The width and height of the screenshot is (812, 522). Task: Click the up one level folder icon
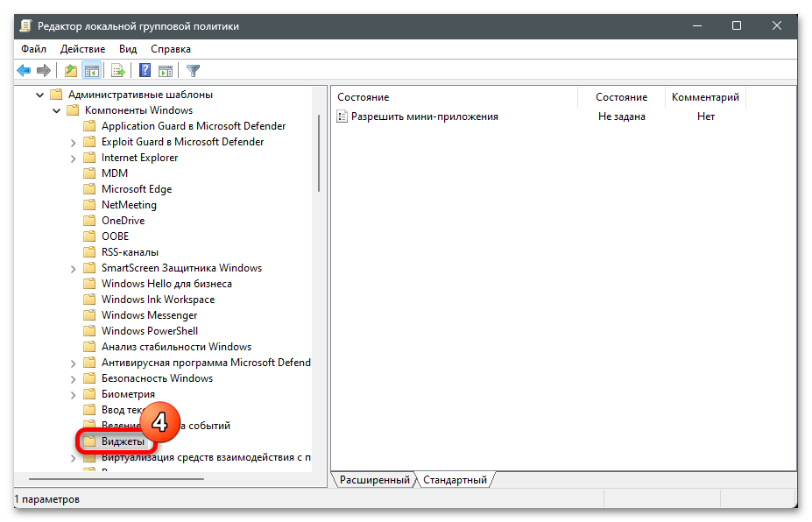point(71,71)
